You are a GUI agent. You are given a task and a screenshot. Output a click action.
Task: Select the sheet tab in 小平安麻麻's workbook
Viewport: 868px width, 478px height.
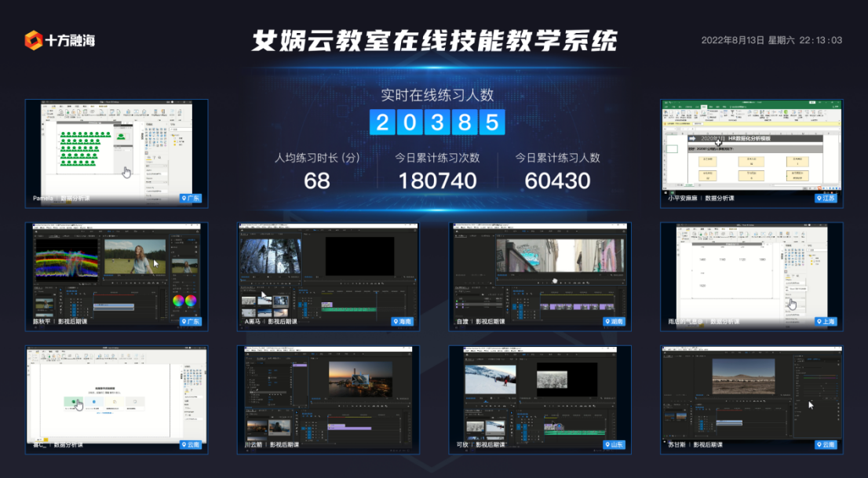point(690,184)
